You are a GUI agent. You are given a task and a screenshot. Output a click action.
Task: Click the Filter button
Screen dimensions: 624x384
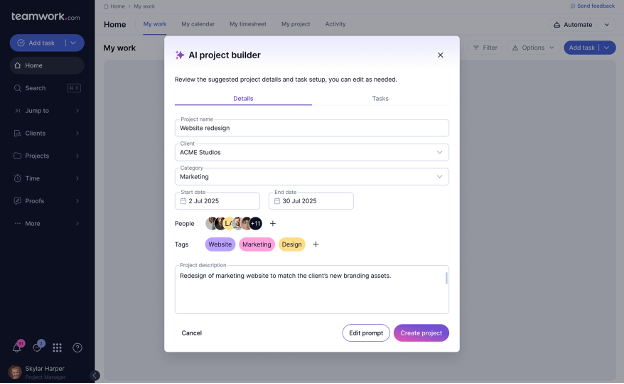click(485, 48)
